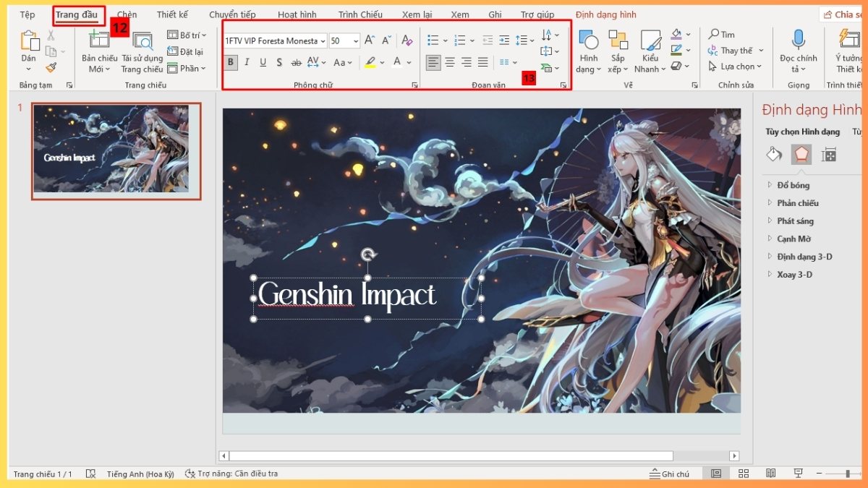Click the Underline icon
868x488 pixels.
pos(263,62)
